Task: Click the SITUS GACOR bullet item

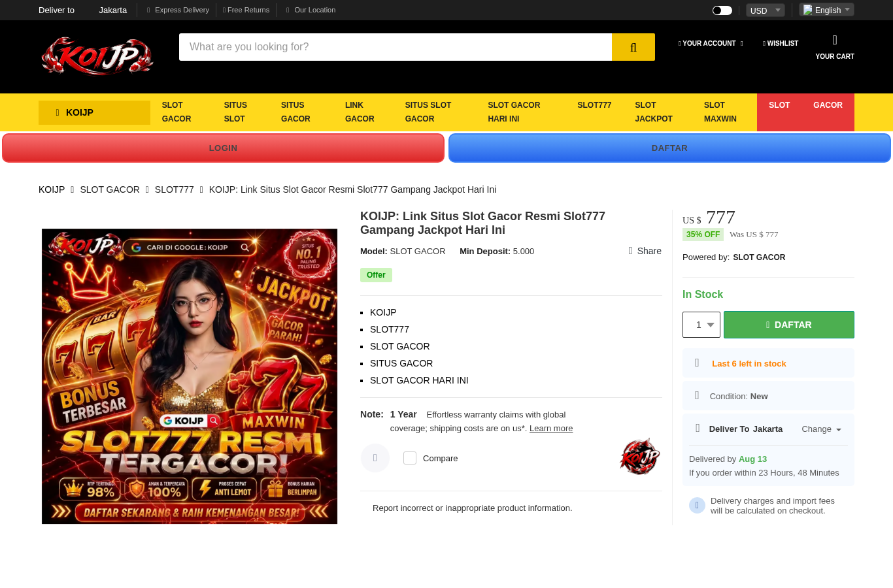Action: pyautogui.click(x=401, y=363)
